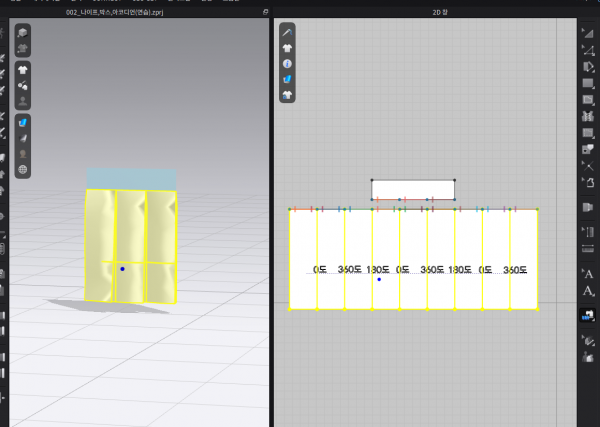Click the 2D window title tab
The height and width of the screenshot is (427, 600).
[x=441, y=10]
